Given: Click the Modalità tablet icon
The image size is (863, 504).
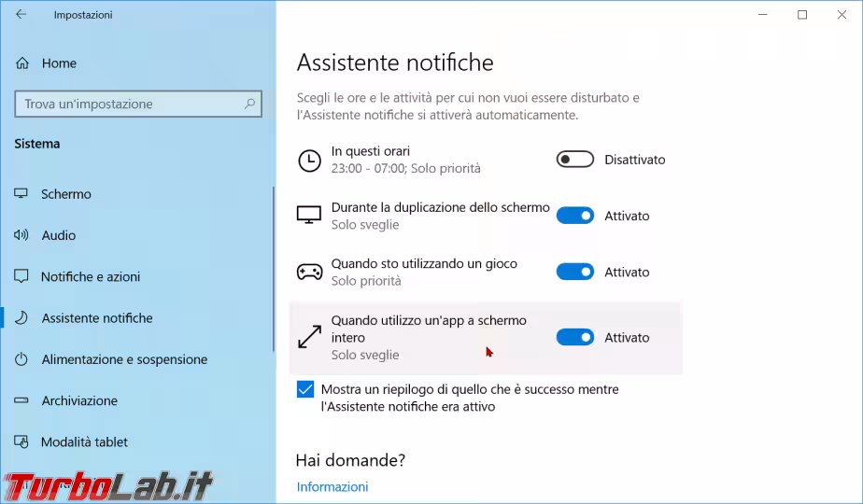Looking at the screenshot, I should click(x=21, y=441).
